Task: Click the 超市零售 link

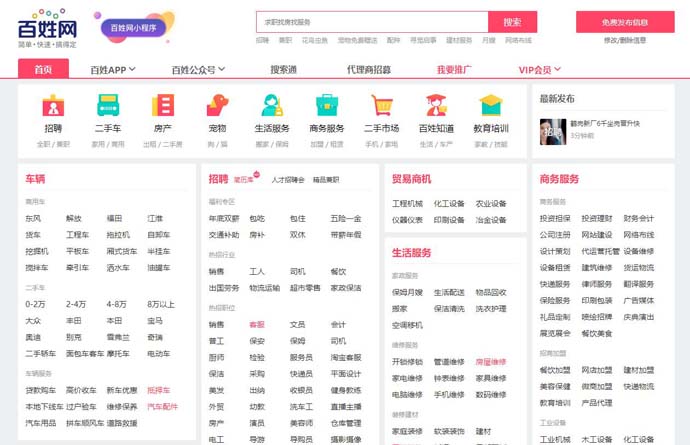Action: (305, 288)
